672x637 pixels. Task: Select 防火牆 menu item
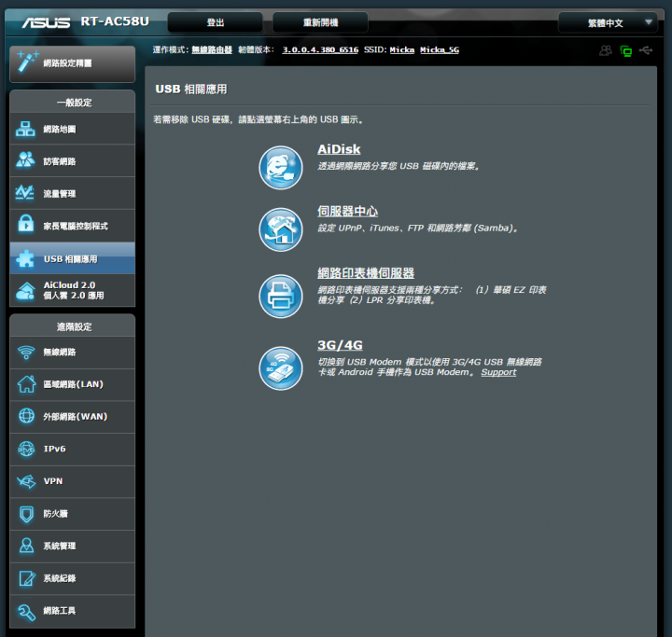(73, 514)
